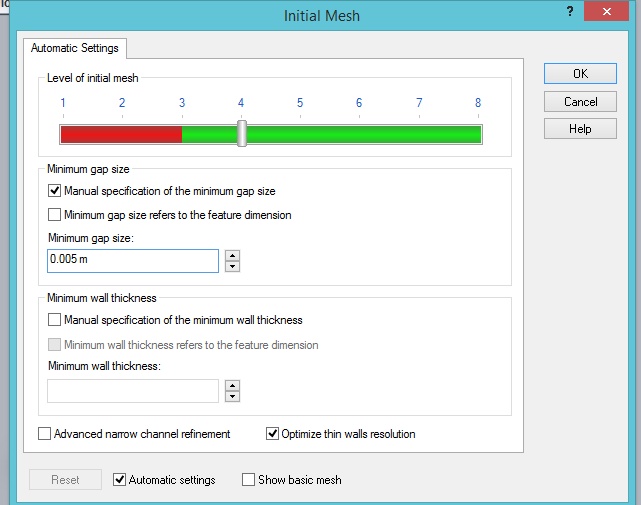Viewport: 641px width, 505px height.
Task: Click the Minimum gap size input field
Action: [133, 261]
